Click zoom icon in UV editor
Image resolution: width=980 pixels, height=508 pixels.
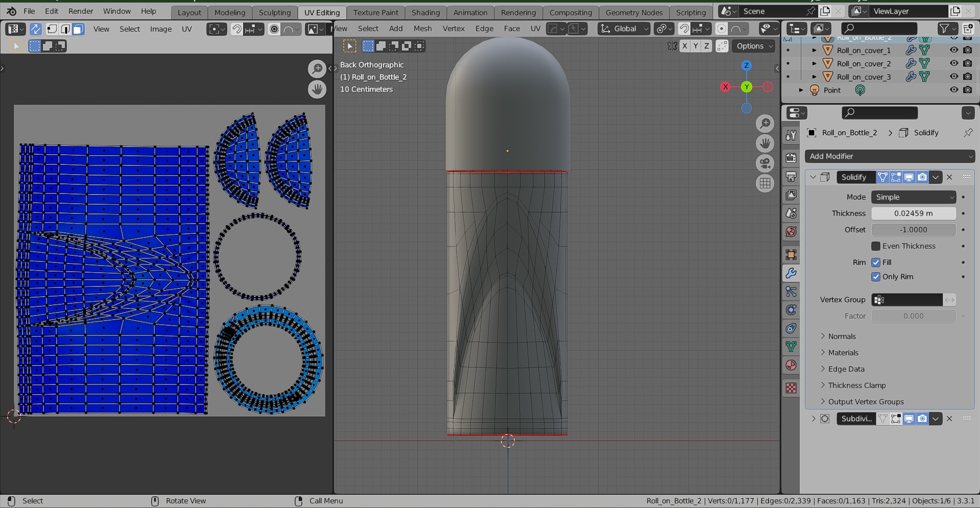[317, 68]
